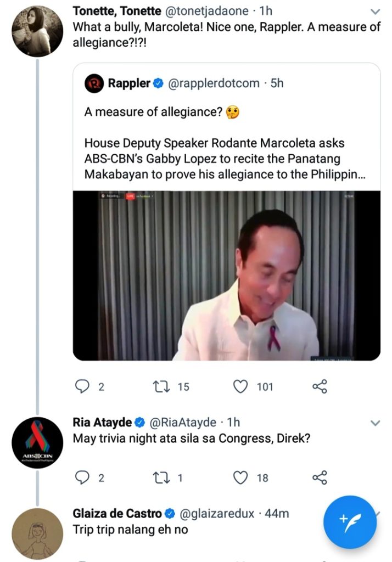Screen dimensions: 392x562
Task: Open the @rapplerdotcom handle in quoted tweet
Action: (213, 83)
